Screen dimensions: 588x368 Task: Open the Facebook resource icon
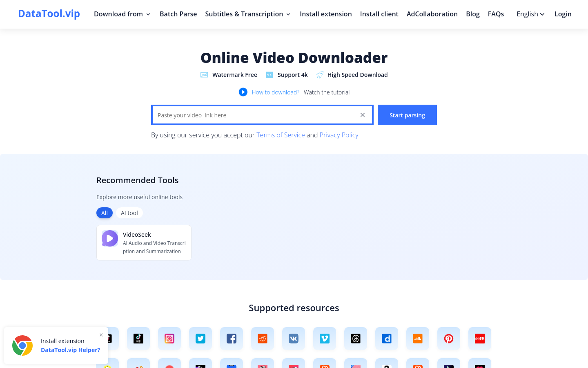[x=232, y=339]
